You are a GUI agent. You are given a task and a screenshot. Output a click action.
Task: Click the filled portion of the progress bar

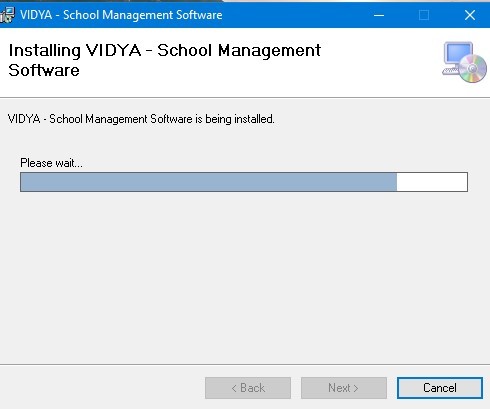pos(209,182)
